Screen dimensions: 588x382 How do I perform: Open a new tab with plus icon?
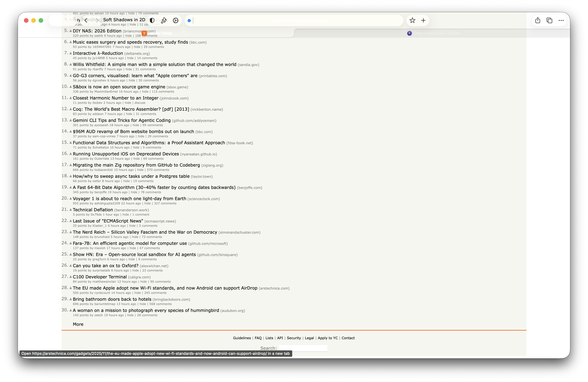(423, 20)
